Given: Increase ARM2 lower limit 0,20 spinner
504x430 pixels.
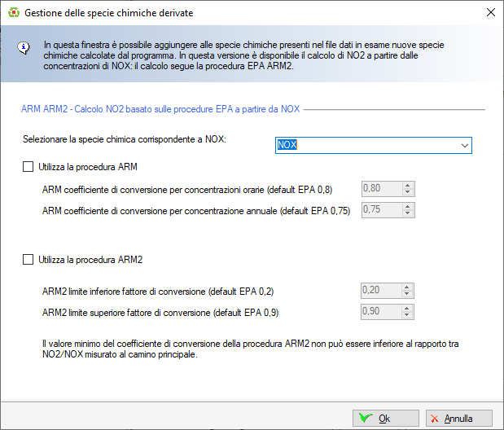Looking at the screenshot, I should point(406,287).
